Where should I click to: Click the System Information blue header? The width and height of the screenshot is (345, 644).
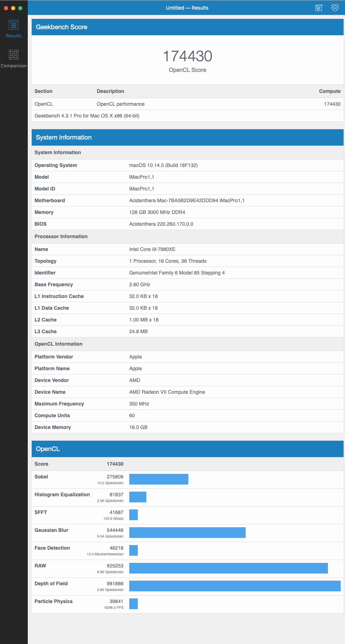[188, 137]
